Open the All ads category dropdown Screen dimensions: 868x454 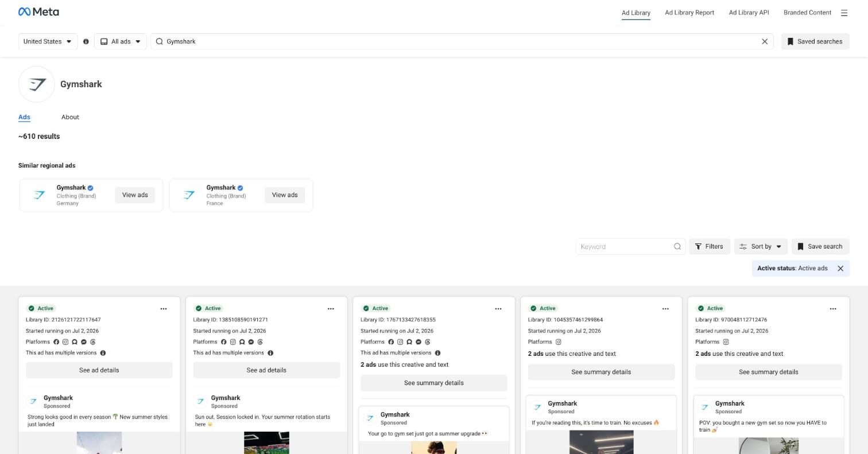pos(121,41)
